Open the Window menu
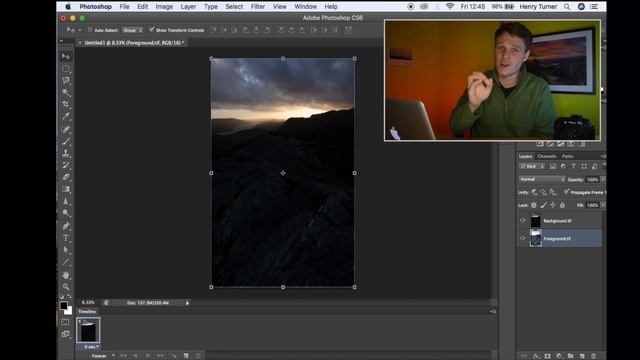 click(x=305, y=7)
